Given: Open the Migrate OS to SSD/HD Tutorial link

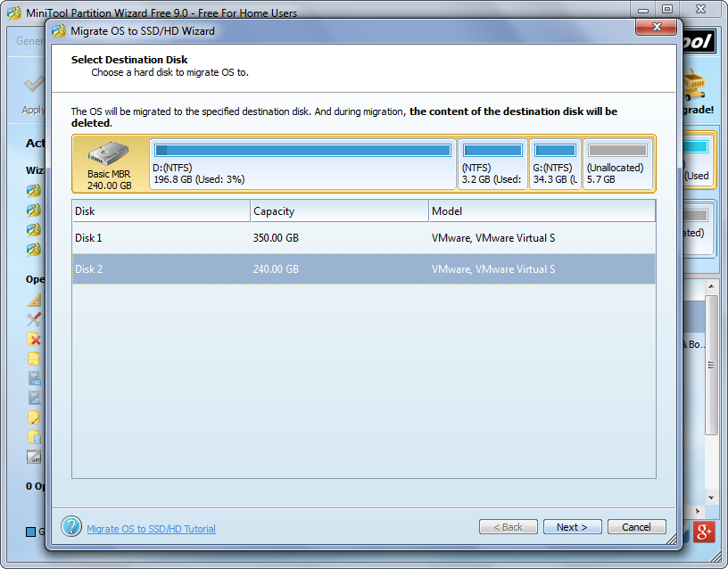Looking at the screenshot, I should pyautogui.click(x=151, y=529).
